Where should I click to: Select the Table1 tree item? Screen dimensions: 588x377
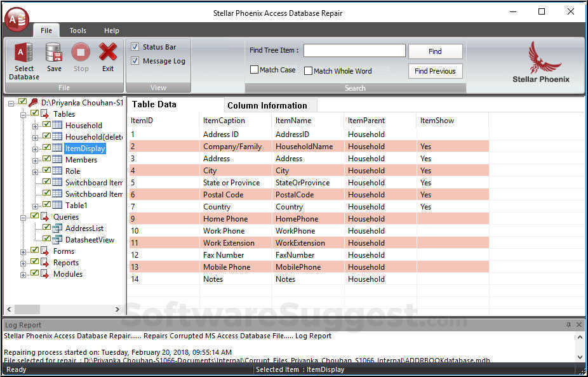coord(76,206)
